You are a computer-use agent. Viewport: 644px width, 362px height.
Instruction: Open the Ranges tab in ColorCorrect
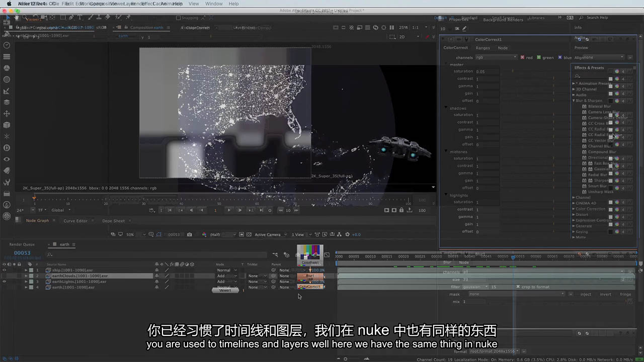click(x=482, y=48)
